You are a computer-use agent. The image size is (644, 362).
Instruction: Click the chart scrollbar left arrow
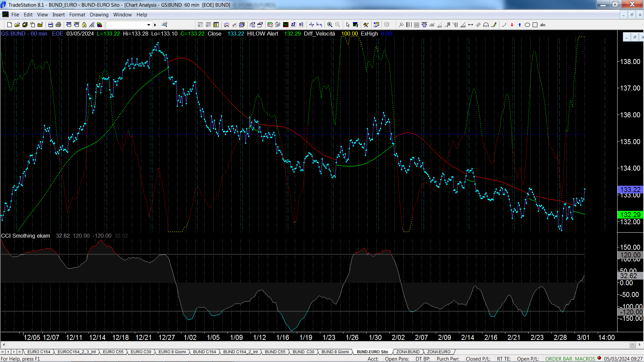[x=4, y=345]
